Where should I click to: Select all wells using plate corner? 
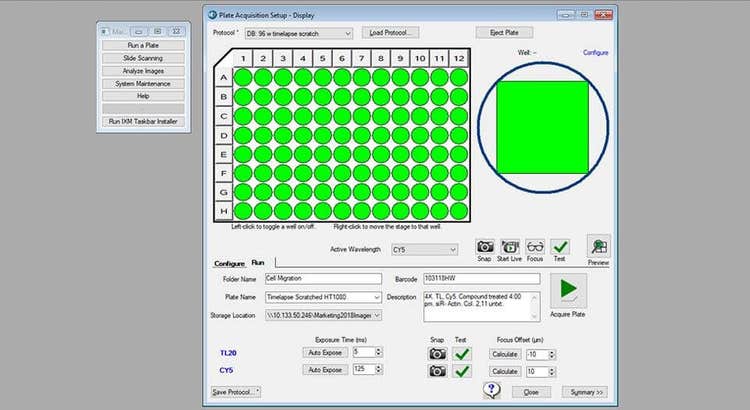pyautogui.click(x=223, y=58)
